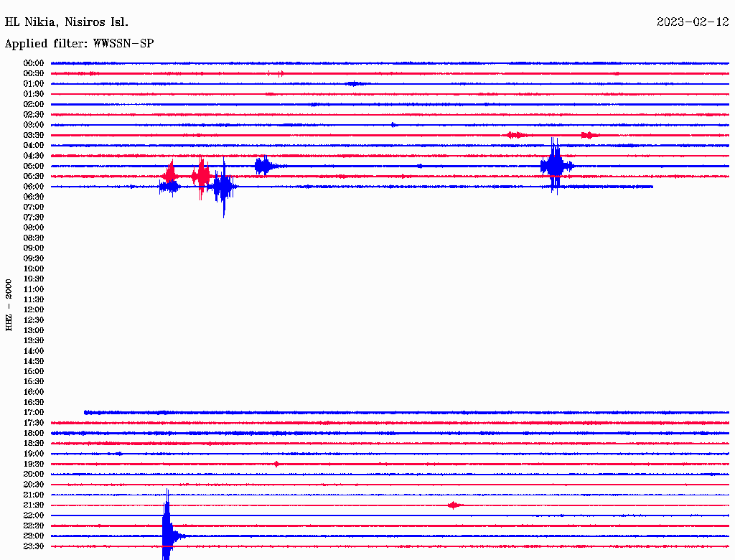Click the 'Applied filter: WWSSN-SP' text
735x560 pixels.
point(79,44)
